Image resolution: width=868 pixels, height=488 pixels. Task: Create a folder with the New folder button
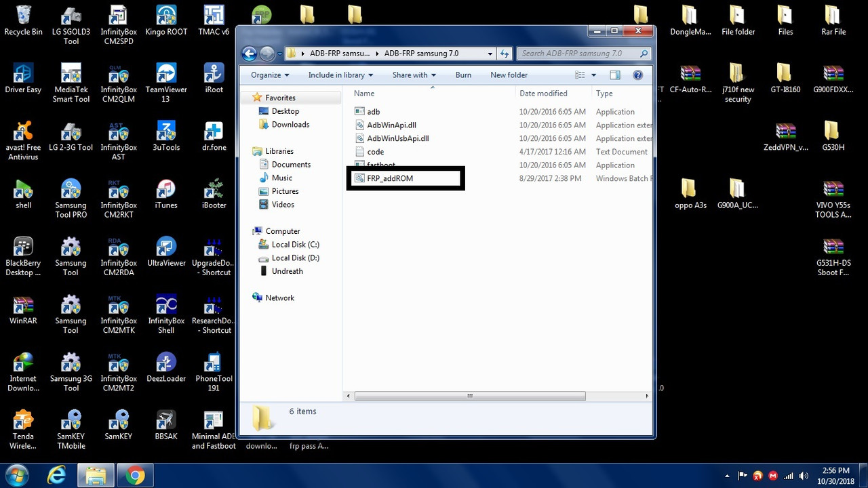509,75
